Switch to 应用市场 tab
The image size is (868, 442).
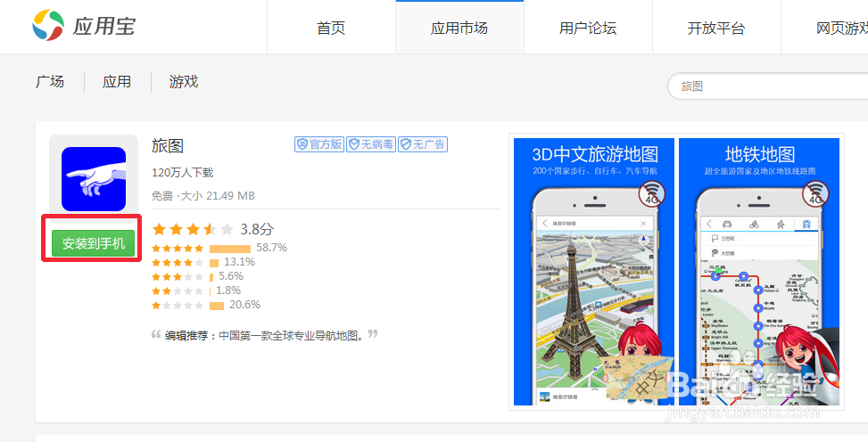[x=459, y=28]
